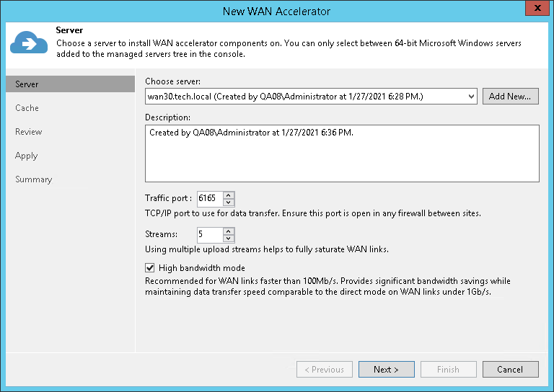Jump to the Summary step
The image size is (554, 392).
coord(34,179)
